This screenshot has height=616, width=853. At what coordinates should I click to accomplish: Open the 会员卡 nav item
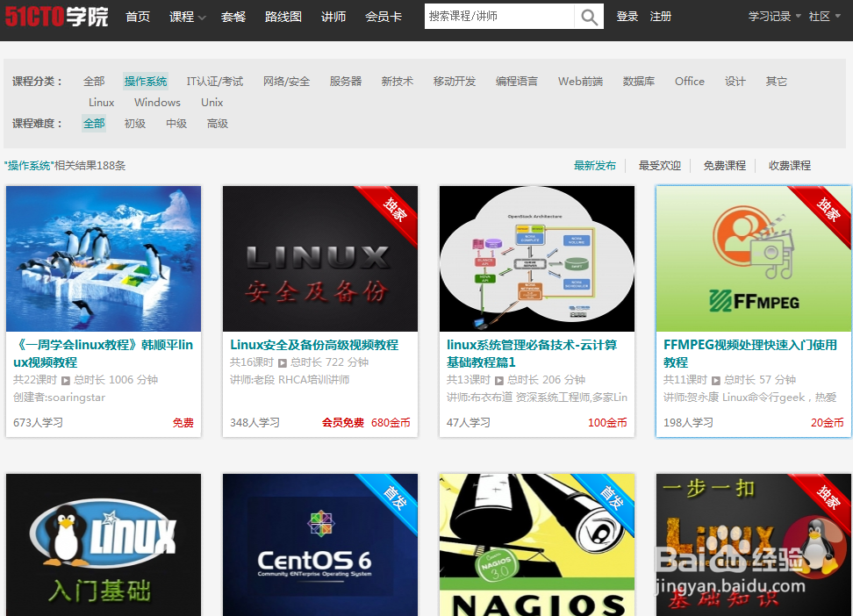pos(383,17)
